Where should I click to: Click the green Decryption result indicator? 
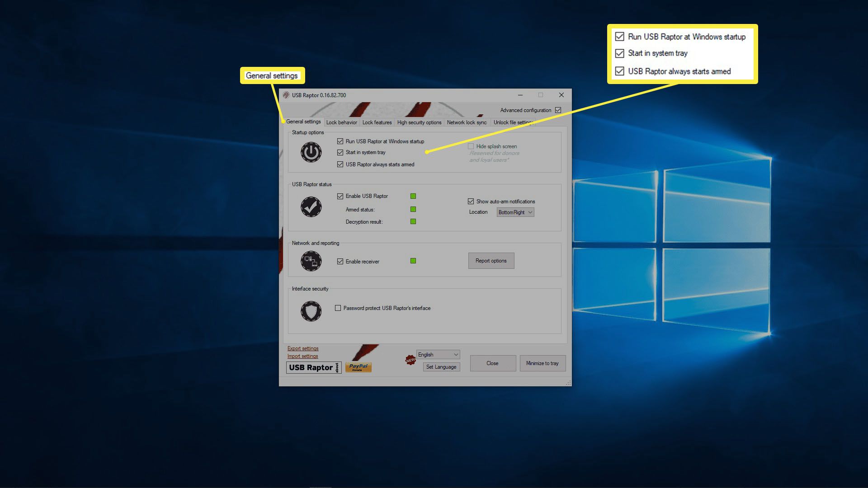pyautogui.click(x=413, y=222)
